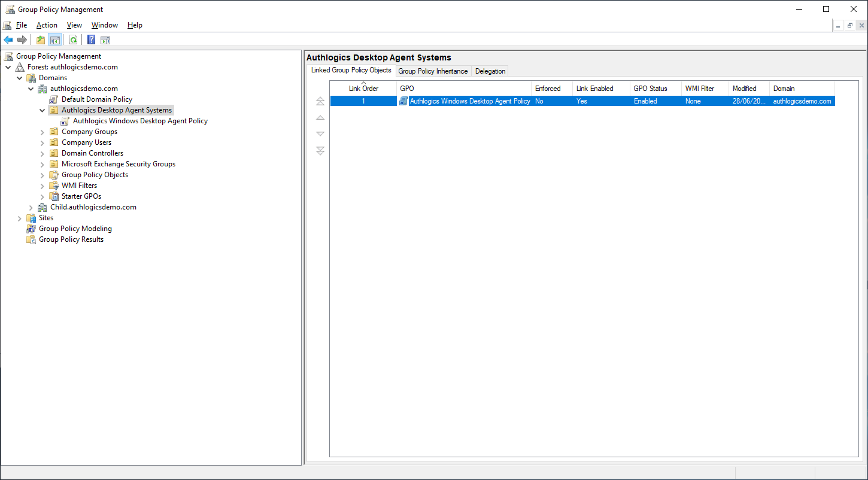Sort by Domain column header
The height and width of the screenshot is (480, 868).
802,89
